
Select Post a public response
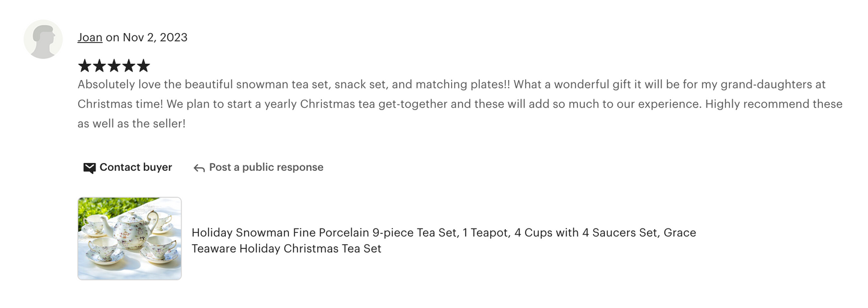tap(266, 167)
